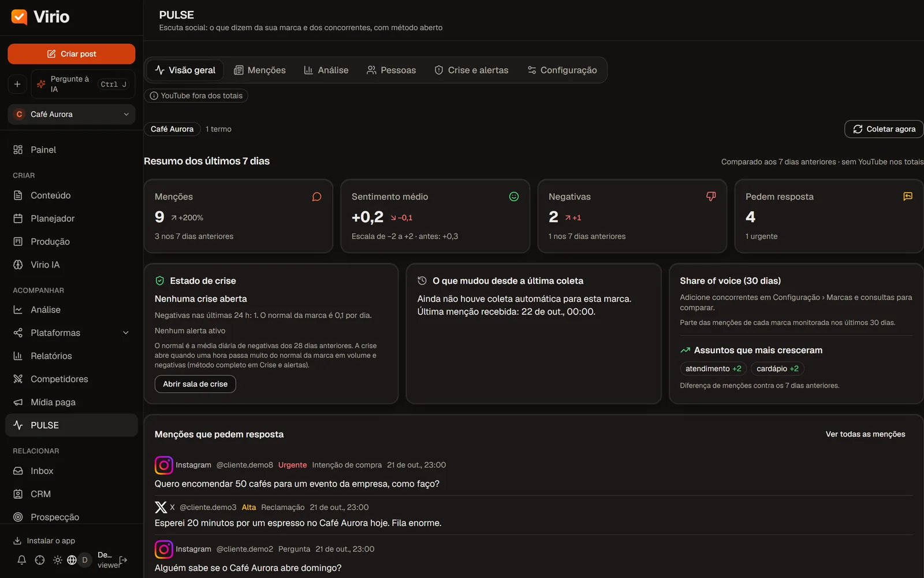The image size is (924, 578).
Task: Switch to the Menções tab
Action: [259, 70]
